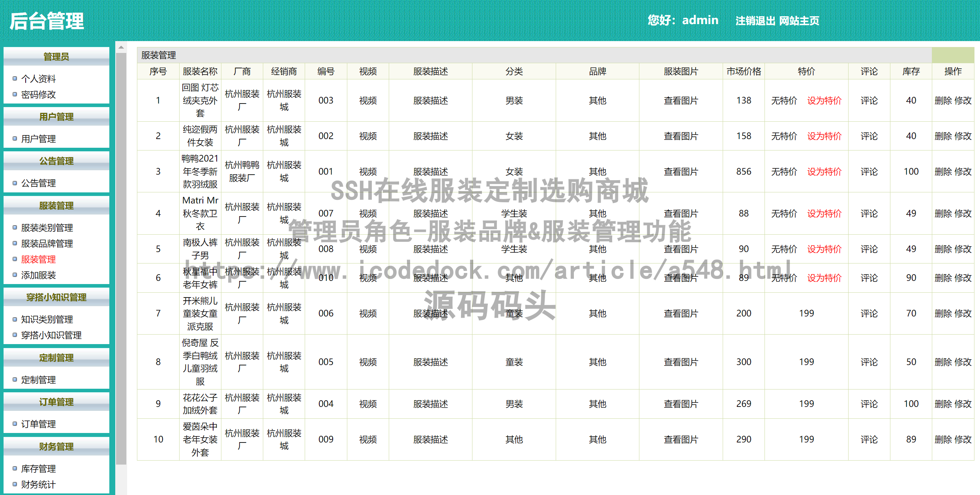980x495 pixels.
Task: Open 订单管理 order management
Action: [x=39, y=423]
